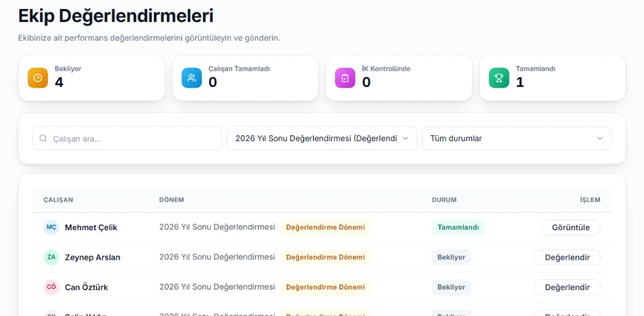The image size is (644, 316).
Task: Click the Tamamlandı status badge of Mehmet Çelik
Action: point(458,227)
